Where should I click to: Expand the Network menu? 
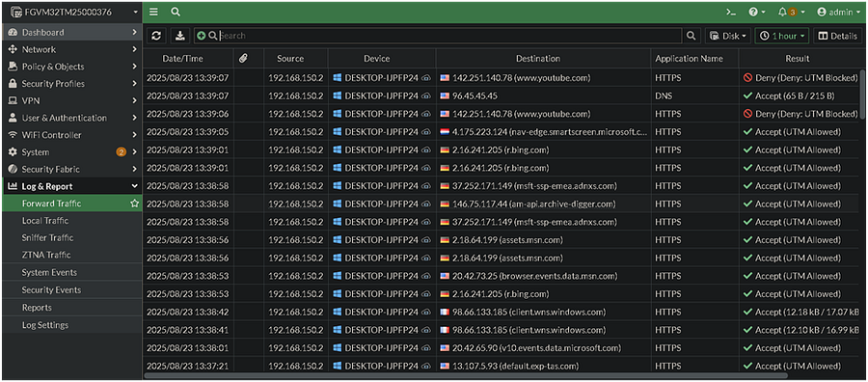point(71,50)
